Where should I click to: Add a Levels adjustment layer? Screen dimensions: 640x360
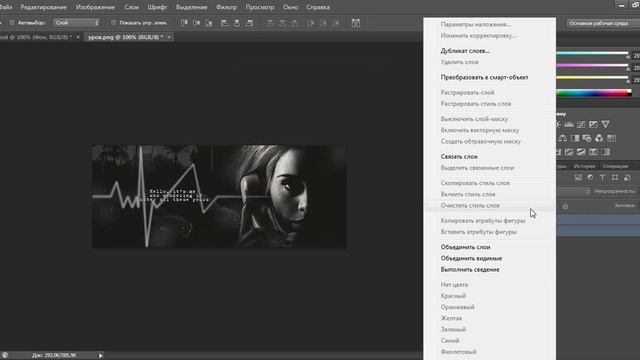pyautogui.click(x=569, y=124)
